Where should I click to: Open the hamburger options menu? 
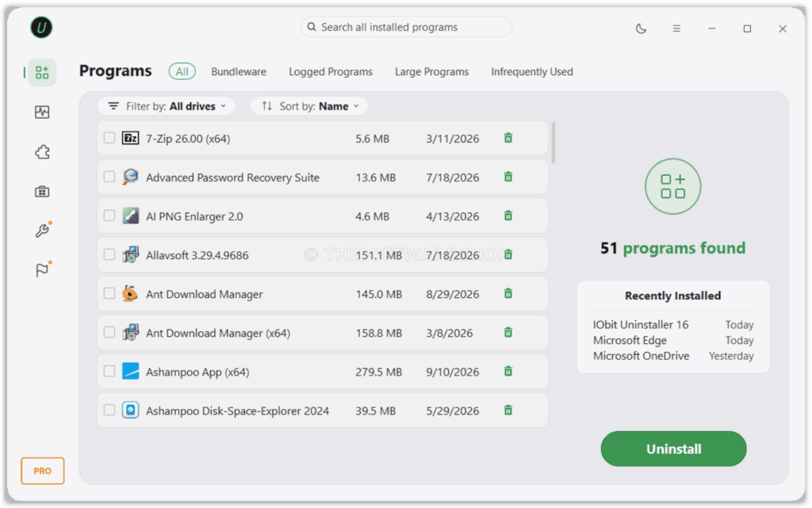tap(676, 29)
